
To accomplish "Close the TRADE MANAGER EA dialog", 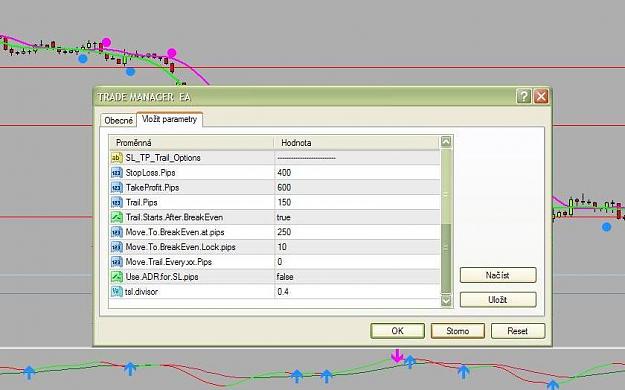I will tap(541, 96).
